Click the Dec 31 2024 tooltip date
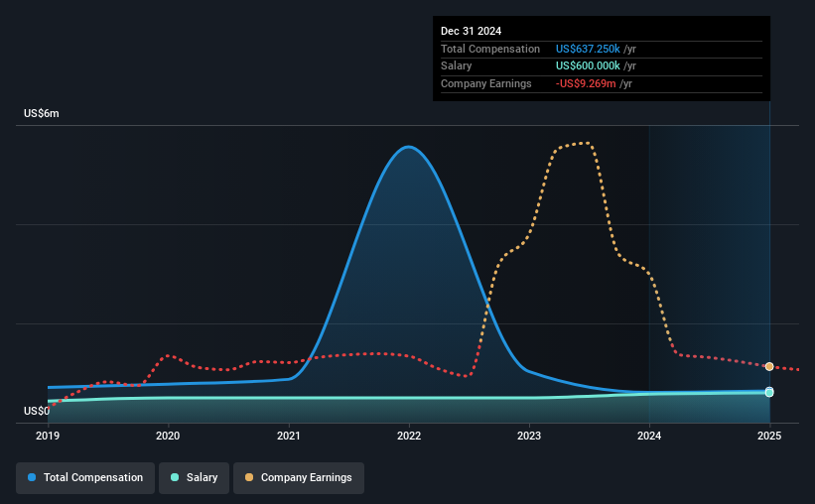 point(471,31)
